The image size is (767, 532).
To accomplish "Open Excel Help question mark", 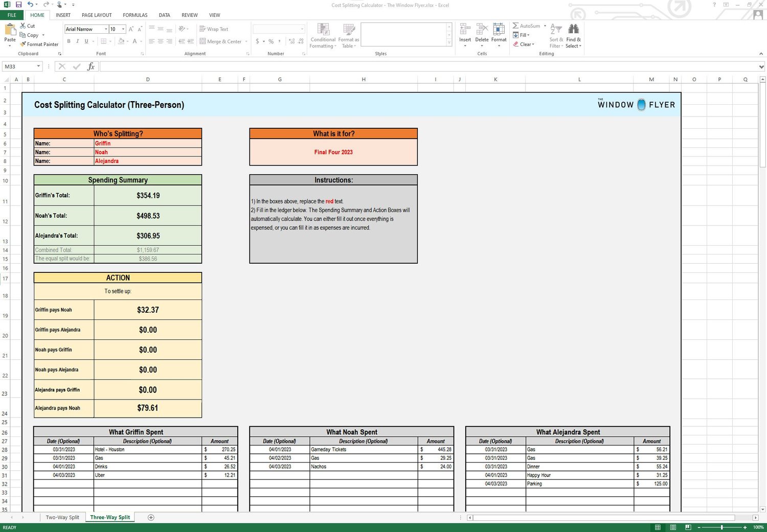I will point(714,5).
